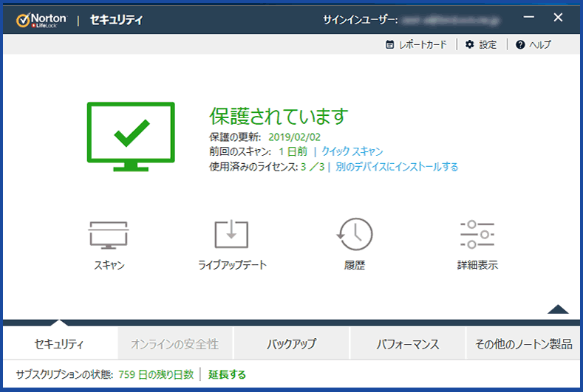583x392 pixels.
Task: Open the スキャン scan monitor icon
Action: [108, 235]
